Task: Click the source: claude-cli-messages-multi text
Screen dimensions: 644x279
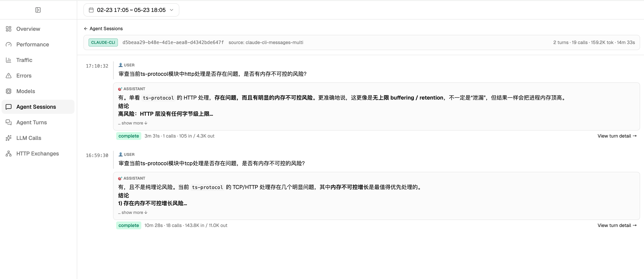Action: pos(266,42)
